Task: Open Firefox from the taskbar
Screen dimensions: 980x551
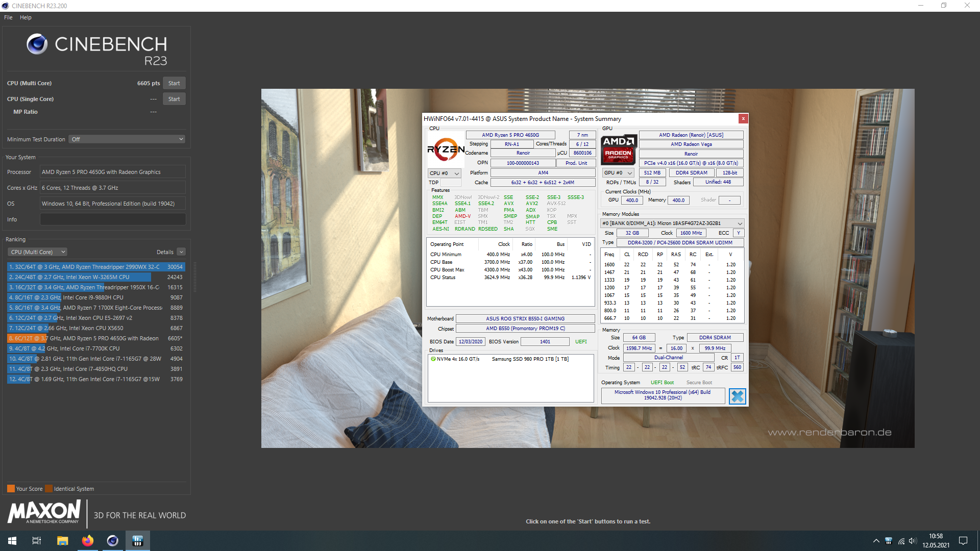Action: click(x=88, y=541)
